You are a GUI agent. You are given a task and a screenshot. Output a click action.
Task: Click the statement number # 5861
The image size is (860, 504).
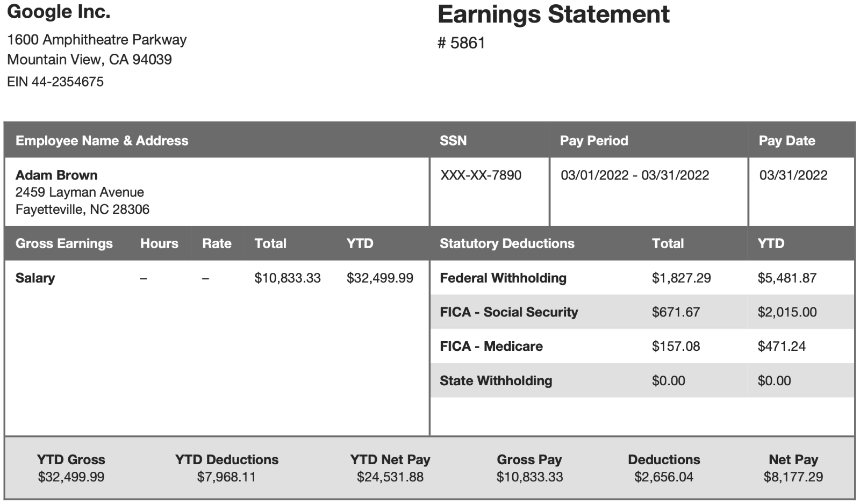point(461,43)
